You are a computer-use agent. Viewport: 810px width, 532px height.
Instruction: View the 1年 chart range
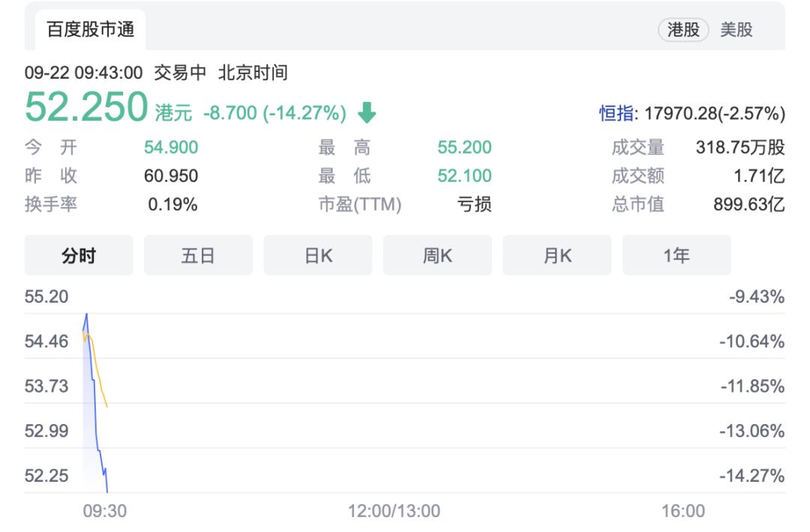[x=676, y=256]
